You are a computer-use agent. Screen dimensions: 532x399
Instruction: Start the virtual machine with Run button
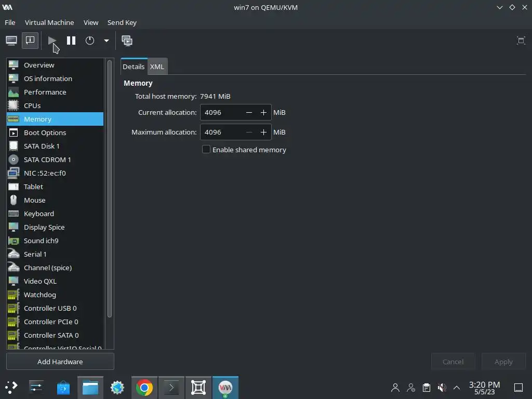[52, 41]
